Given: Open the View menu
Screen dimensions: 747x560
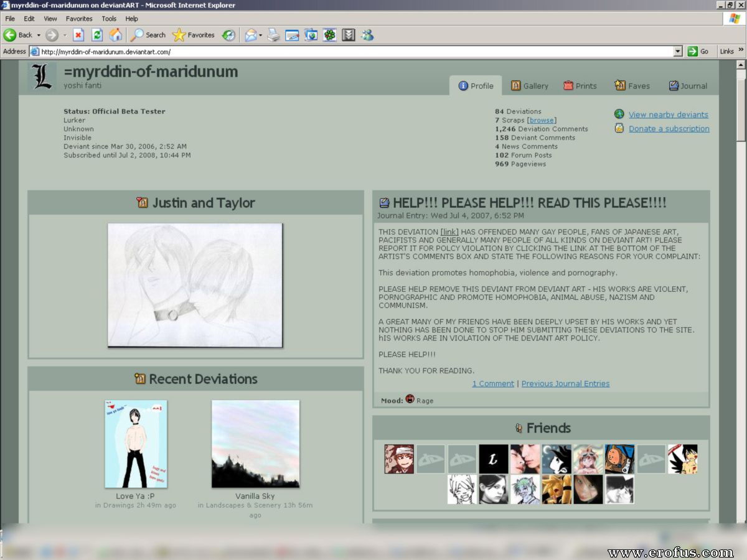Looking at the screenshot, I should tap(50, 19).
